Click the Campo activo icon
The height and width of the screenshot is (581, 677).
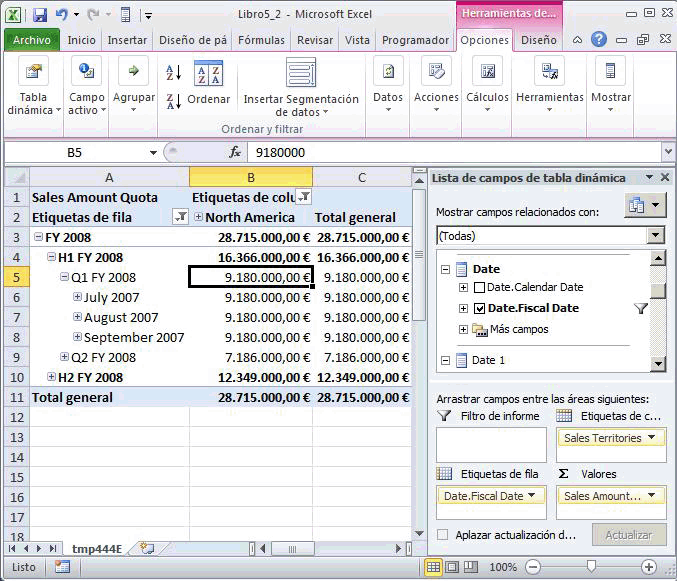coord(86,74)
